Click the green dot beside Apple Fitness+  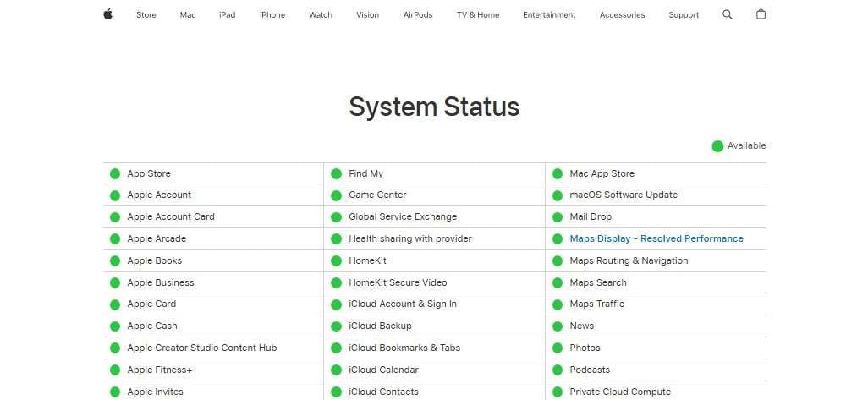coord(114,370)
